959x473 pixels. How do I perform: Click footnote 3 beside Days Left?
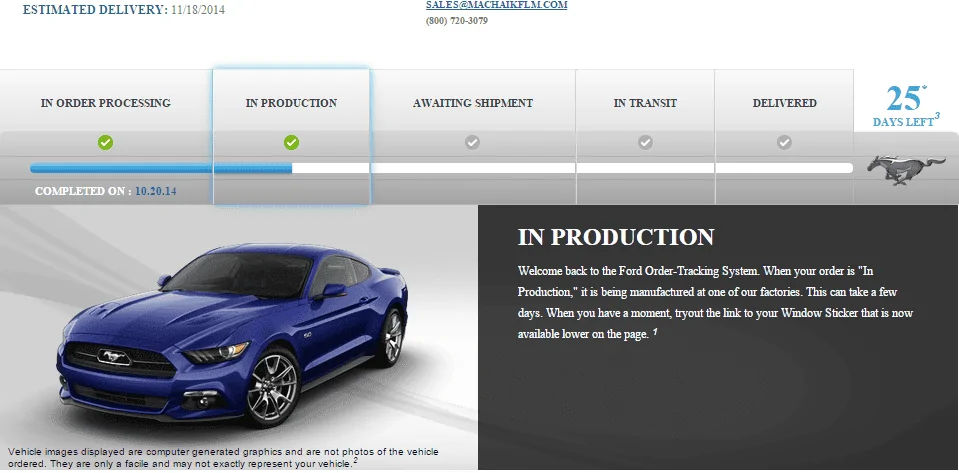(937, 116)
